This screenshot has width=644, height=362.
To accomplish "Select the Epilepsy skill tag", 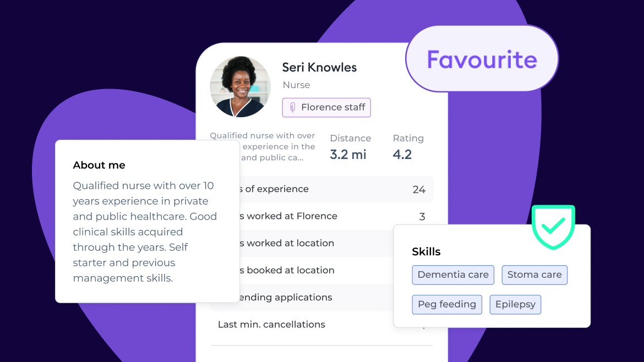I will coord(515,304).
